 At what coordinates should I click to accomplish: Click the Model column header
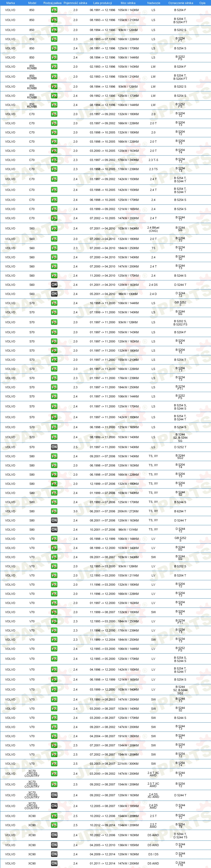32,3
